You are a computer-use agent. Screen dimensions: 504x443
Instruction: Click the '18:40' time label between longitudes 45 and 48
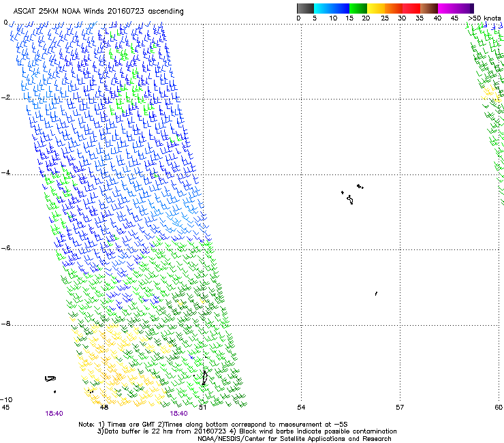pos(54,414)
